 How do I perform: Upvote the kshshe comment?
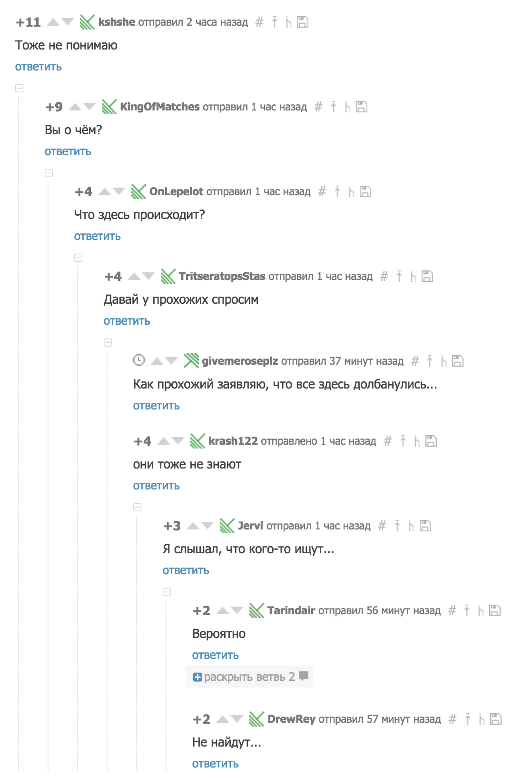point(53,22)
